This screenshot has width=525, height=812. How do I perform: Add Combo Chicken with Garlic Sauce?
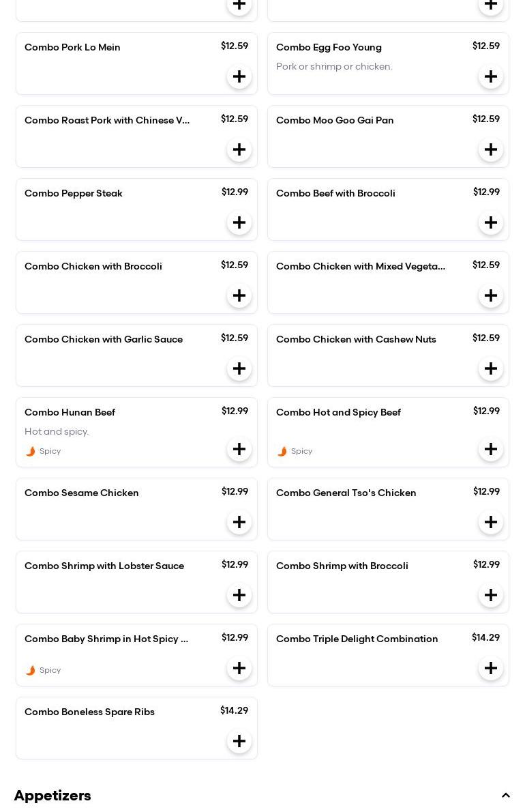(x=239, y=368)
